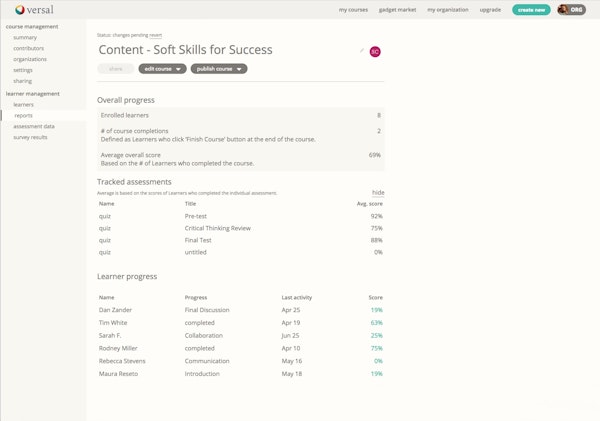The width and height of the screenshot is (600, 421).
Task: Click the pink SC contributor avatar
Action: coord(375,50)
